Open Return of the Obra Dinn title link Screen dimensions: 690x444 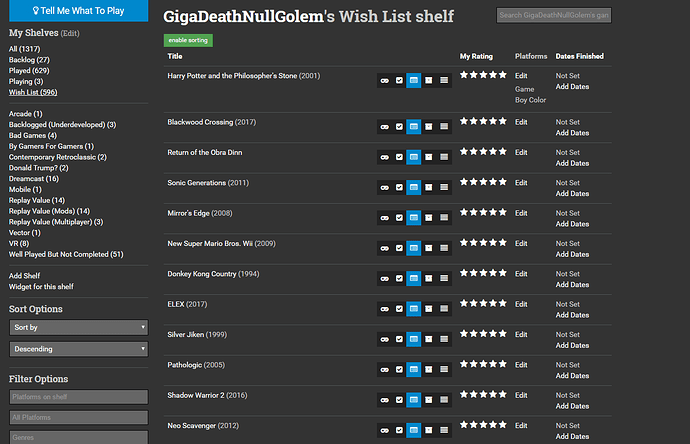(x=205, y=153)
